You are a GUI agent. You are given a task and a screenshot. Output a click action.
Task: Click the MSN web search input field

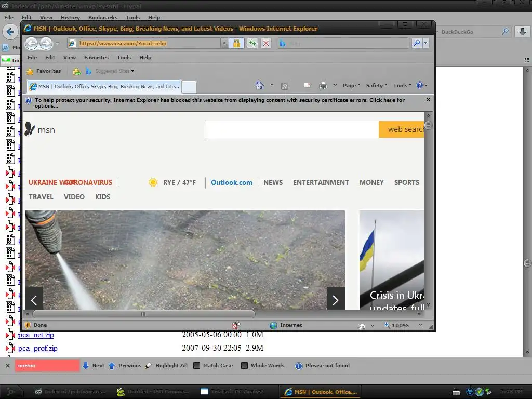point(292,129)
